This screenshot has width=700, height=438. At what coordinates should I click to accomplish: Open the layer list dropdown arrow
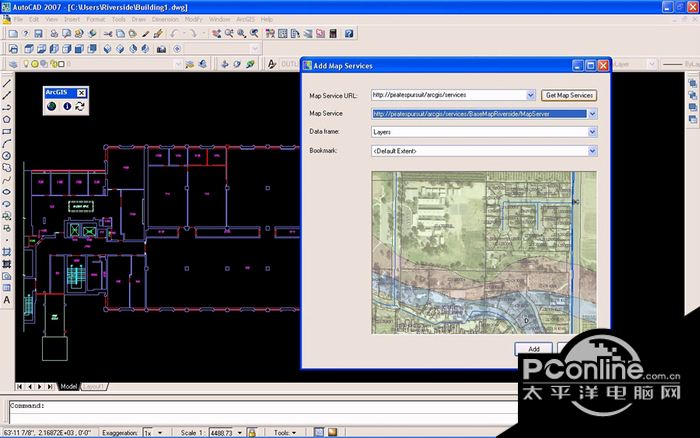178,64
